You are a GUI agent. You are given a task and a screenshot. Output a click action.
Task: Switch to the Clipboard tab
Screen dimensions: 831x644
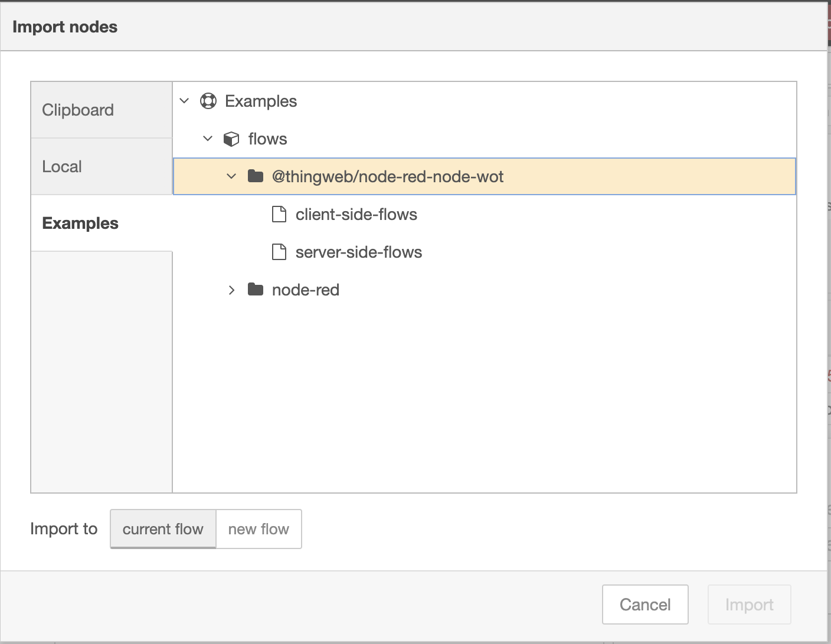102,110
